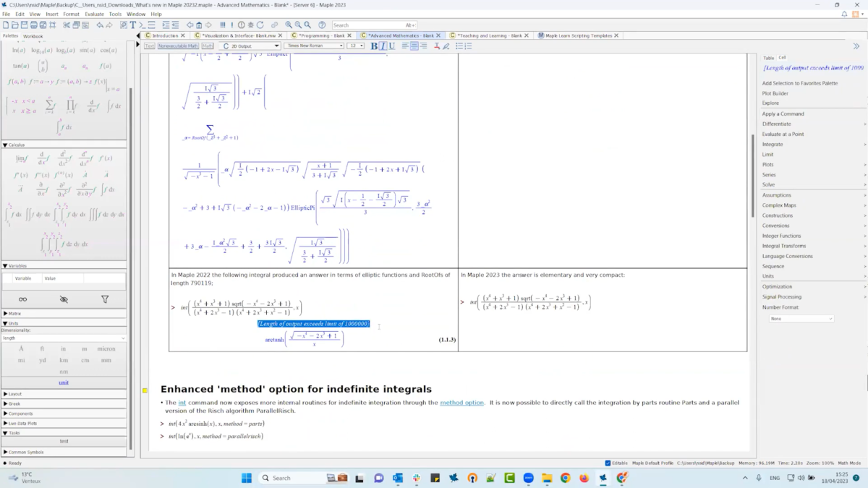The image size is (868, 488).
Task: Print the document via the toolbar icon
Action: (x=33, y=25)
